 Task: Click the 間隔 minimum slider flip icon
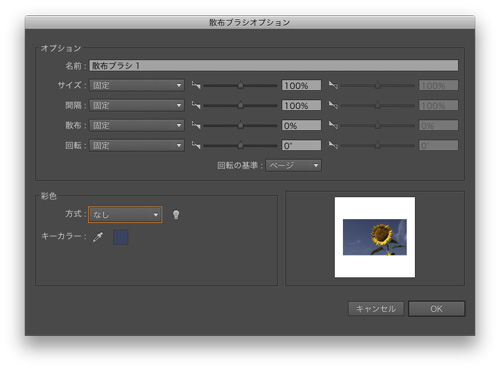tap(196, 105)
